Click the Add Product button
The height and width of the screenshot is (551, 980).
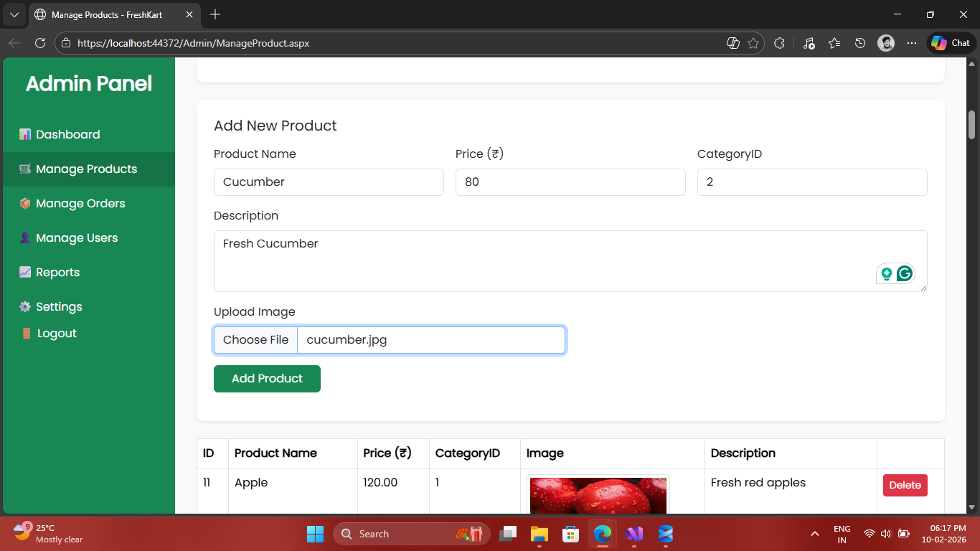[x=267, y=379]
